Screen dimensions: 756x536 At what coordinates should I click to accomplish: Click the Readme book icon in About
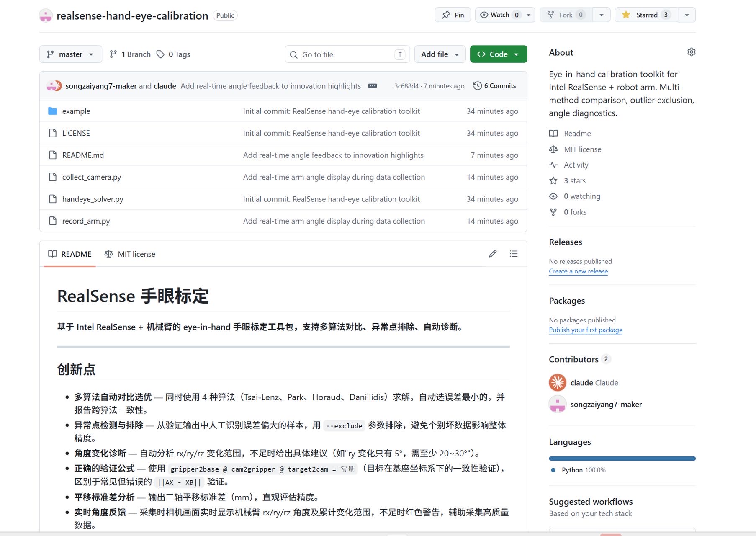click(x=553, y=134)
